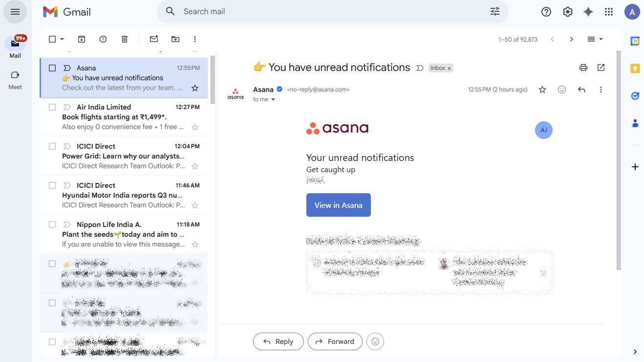Switch to Meet in sidebar
Screen dimensions: 644x362
15,80
